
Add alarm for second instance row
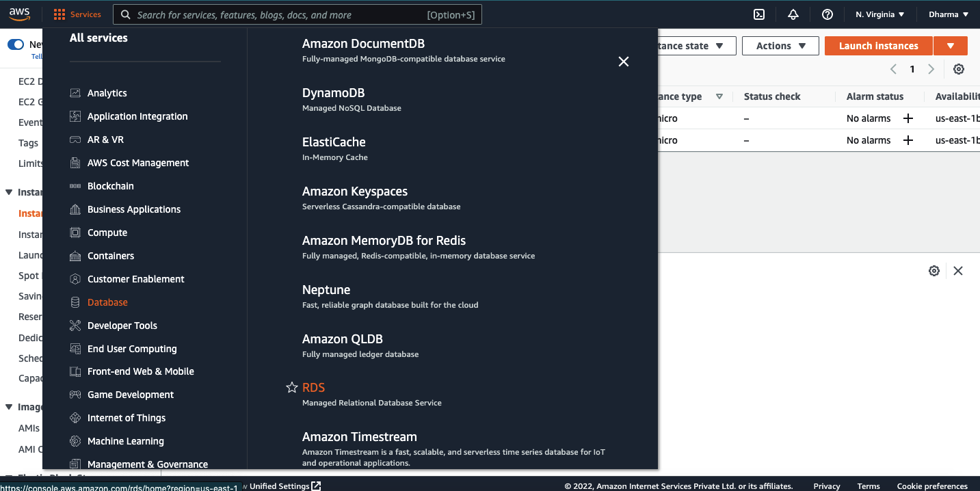click(908, 140)
